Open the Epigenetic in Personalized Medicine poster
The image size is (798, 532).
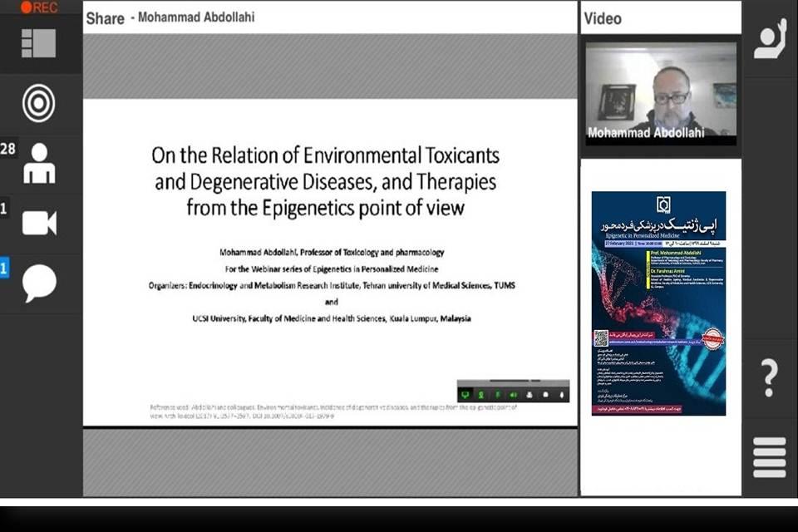tap(658, 303)
